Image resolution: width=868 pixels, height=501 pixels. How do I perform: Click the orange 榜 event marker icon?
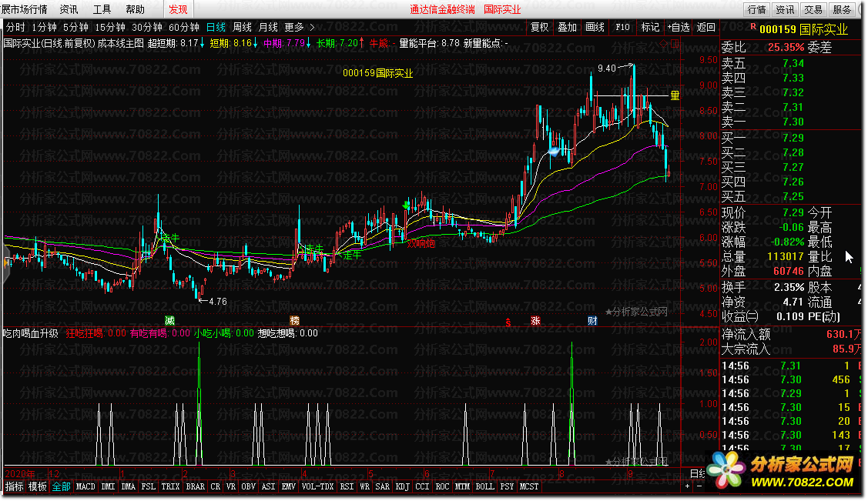(294, 321)
